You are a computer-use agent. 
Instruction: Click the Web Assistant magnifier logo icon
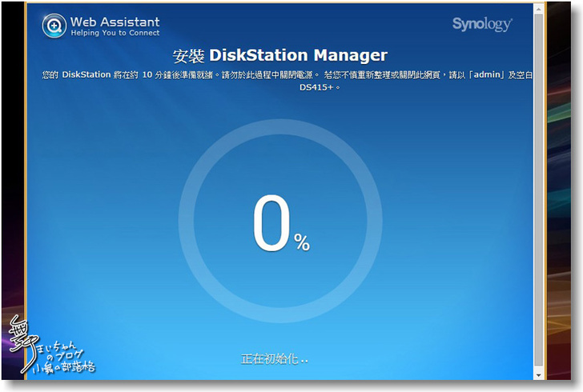(x=54, y=26)
